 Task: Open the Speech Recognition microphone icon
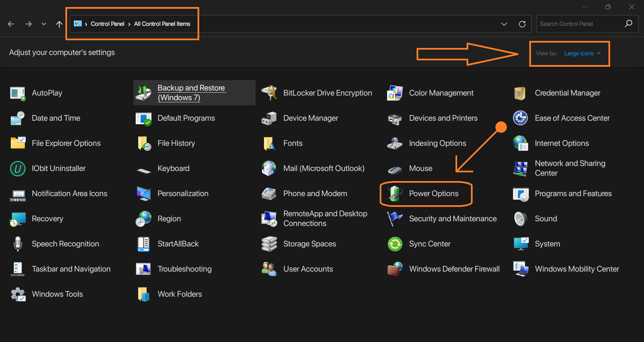pyautogui.click(x=18, y=244)
